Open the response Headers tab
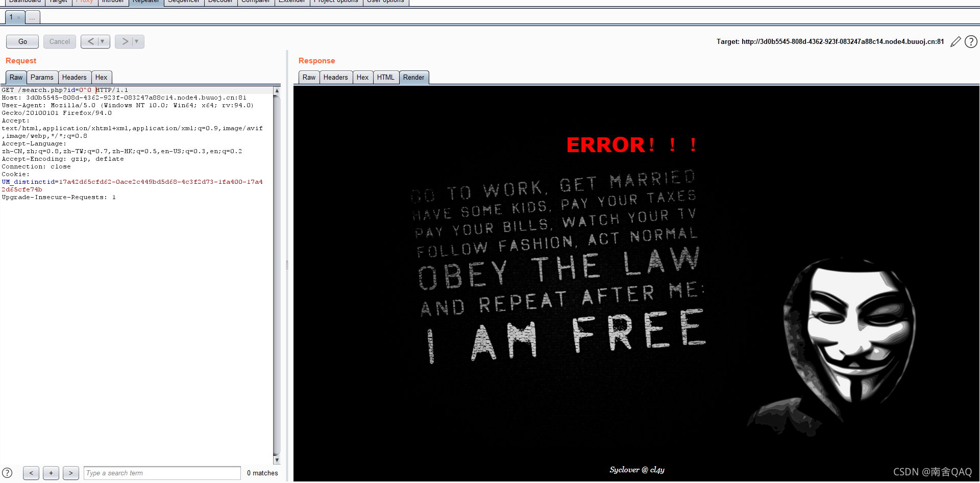980x483 pixels. pos(336,77)
